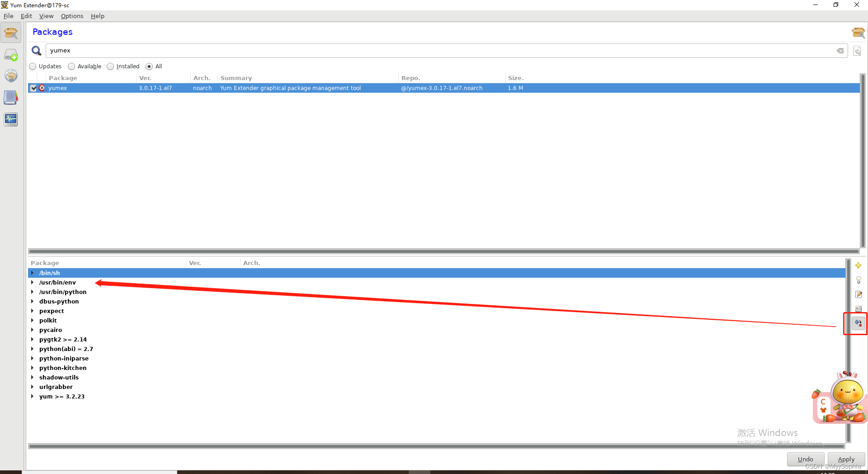Expand the pexpect dependency

[33, 311]
